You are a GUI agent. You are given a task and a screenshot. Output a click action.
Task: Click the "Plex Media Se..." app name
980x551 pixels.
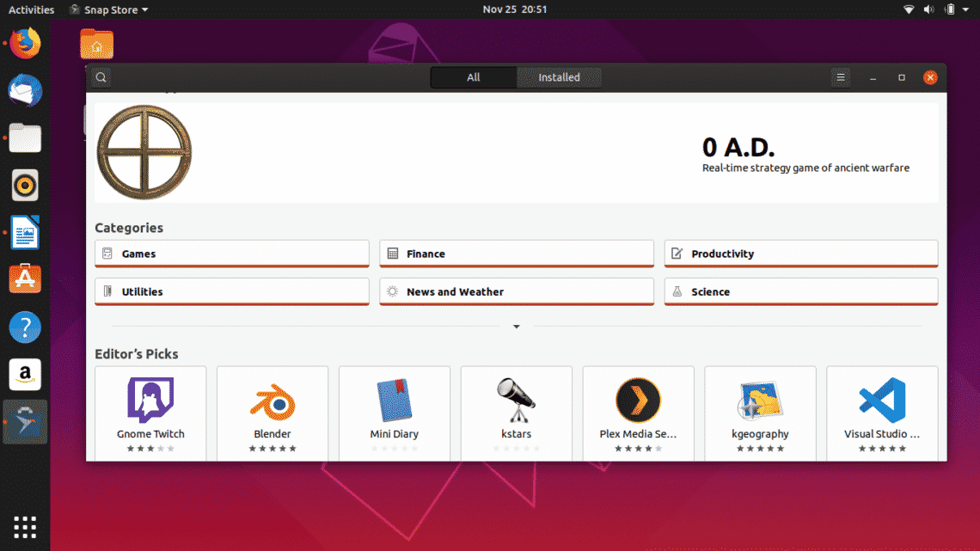click(x=638, y=433)
